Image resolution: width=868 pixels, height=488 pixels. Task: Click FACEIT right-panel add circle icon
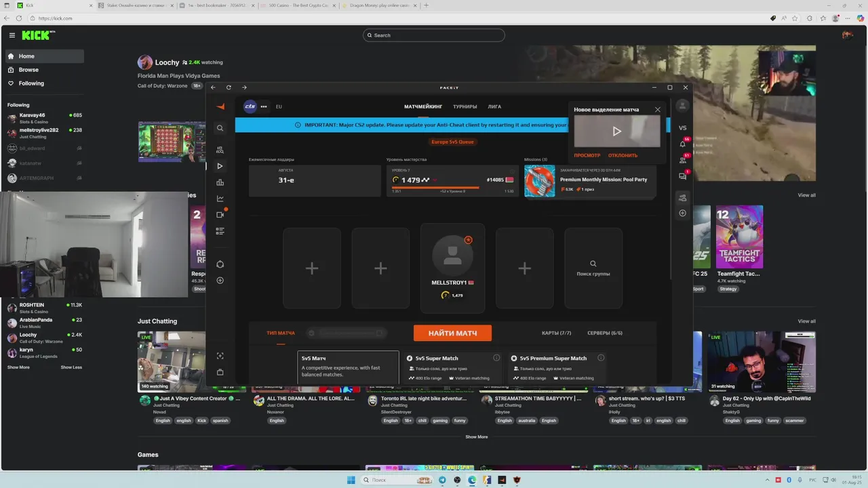pos(683,213)
